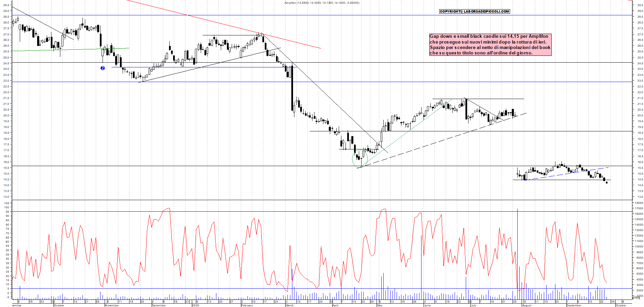Click the 5000 value on the volume axis
644x307 pixels.
640,274
